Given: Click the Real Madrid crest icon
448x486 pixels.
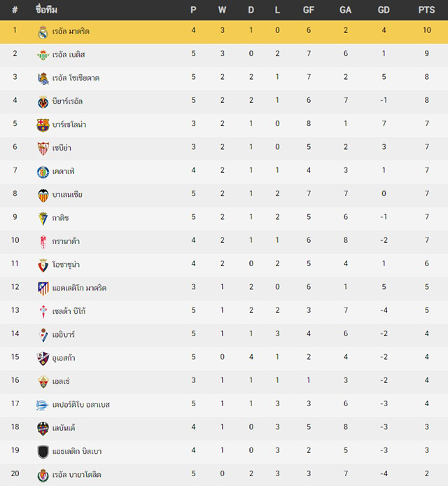Looking at the screenshot, I should (43, 32).
